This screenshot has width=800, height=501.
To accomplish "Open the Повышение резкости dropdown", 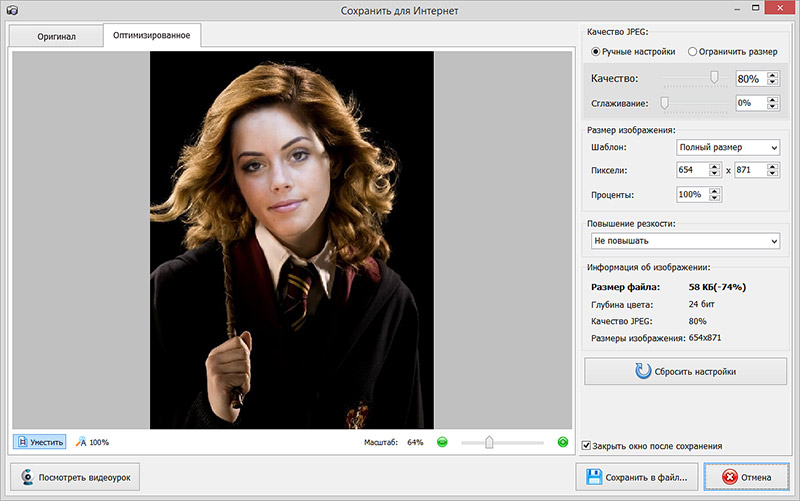I will [x=685, y=241].
